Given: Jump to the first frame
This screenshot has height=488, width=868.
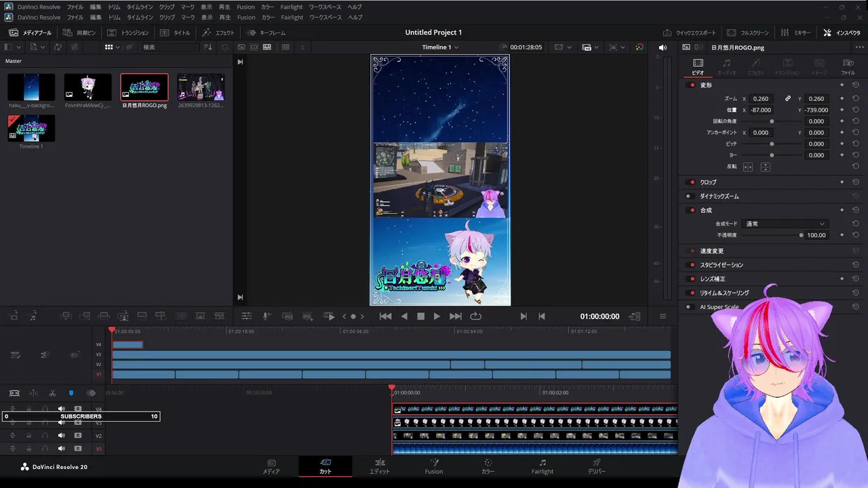Looking at the screenshot, I should [x=385, y=317].
